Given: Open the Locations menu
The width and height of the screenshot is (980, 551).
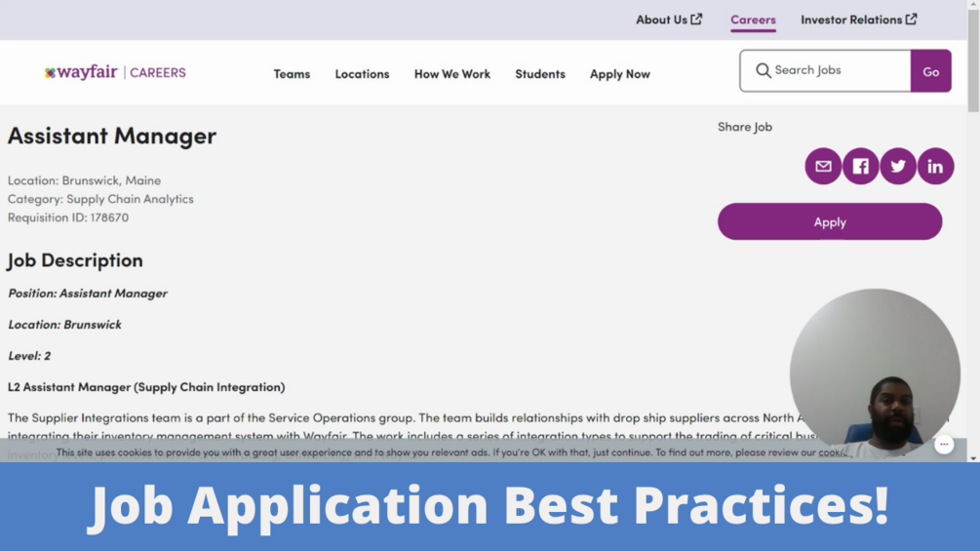Looking at the screenshot, I should pos(362,74).
